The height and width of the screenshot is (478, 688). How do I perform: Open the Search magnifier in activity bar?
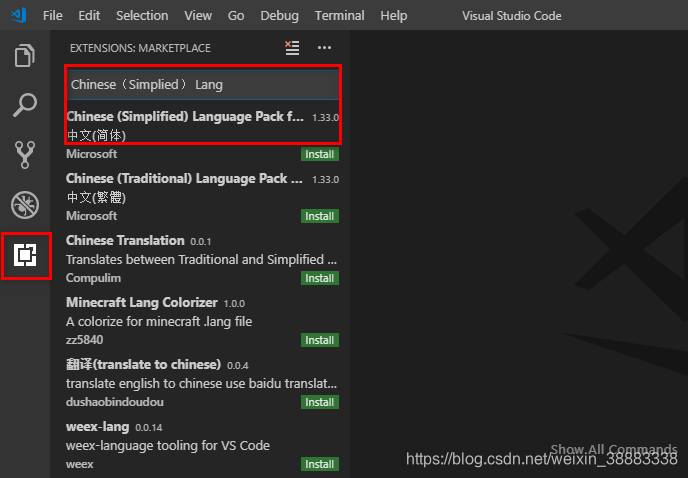(x=25, y=105)
